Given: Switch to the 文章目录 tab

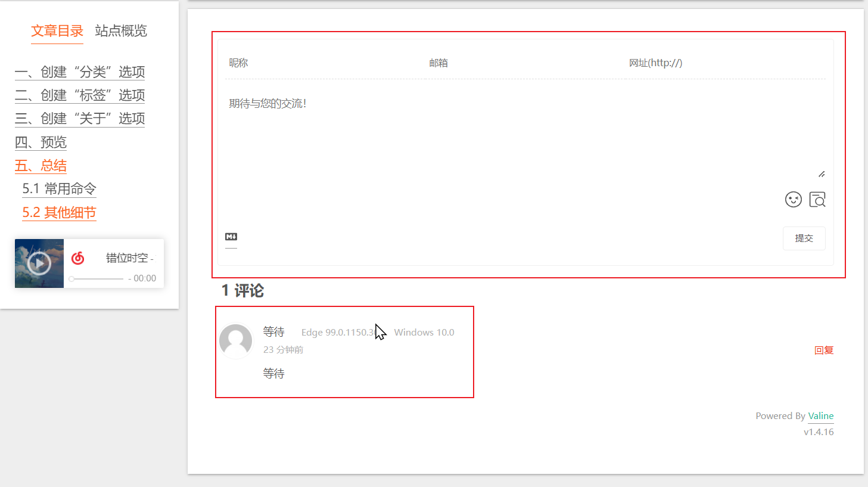Looking at the screenshot, I should (x=57, y=31).
